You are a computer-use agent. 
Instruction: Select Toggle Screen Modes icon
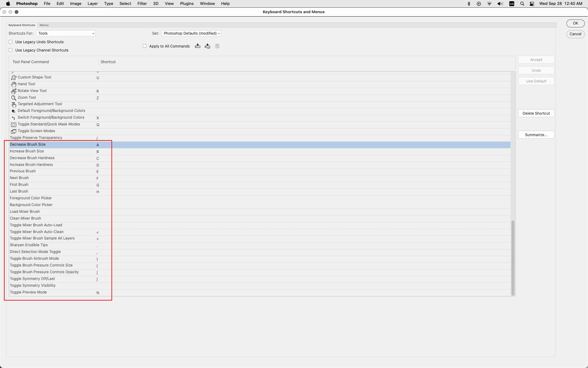point(13,131)
